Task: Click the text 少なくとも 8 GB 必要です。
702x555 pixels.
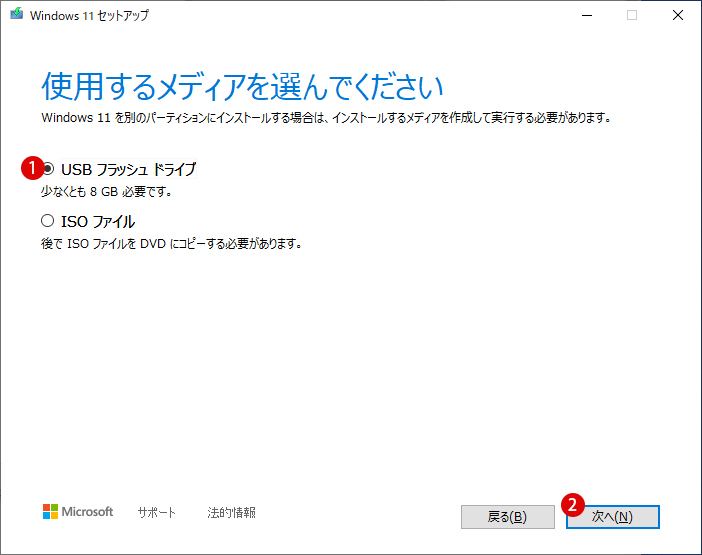Action: 107,192
